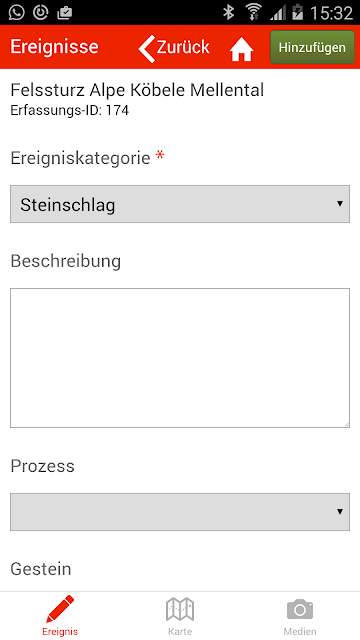360x640 pixels.
Task: Tap the folded map Karte icon
Action: [180, 609]
